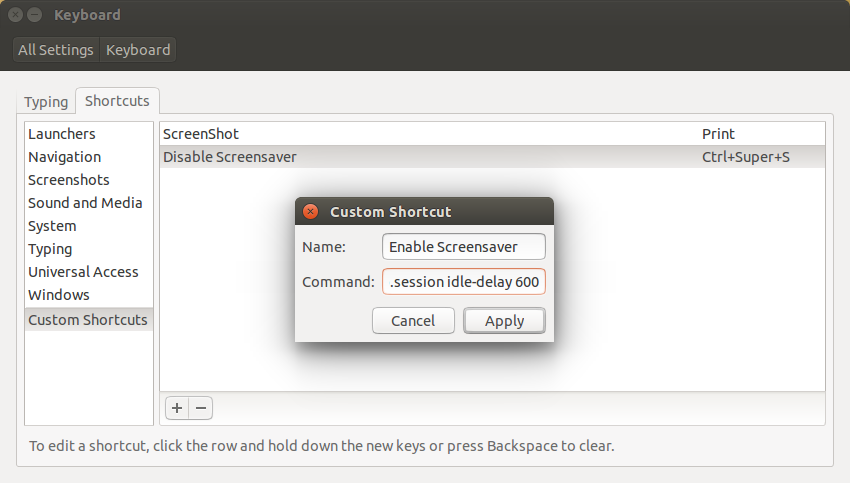Viewport: 850px width, 483px height.
Task: Click the Keyboard breadcrumb button
Action: (x=138, y=50)
